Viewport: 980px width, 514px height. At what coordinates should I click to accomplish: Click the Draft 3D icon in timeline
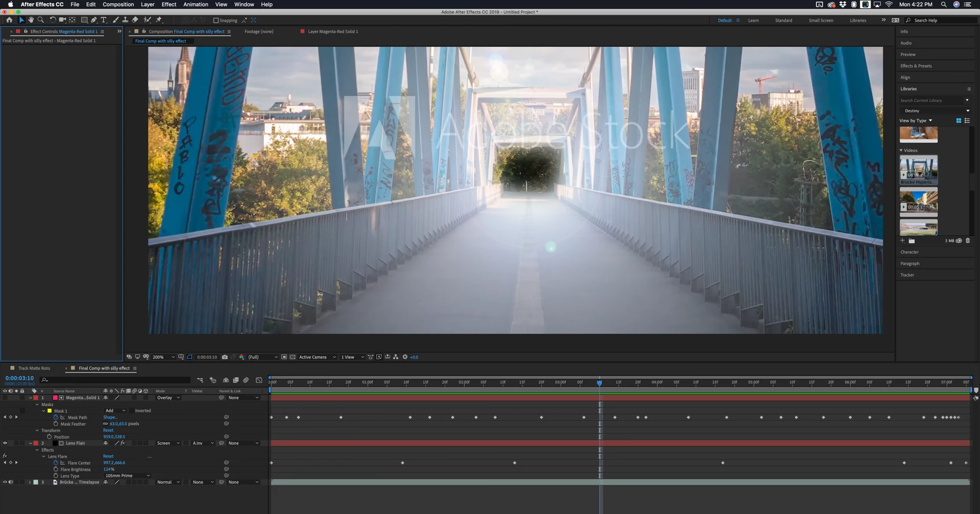213,380
